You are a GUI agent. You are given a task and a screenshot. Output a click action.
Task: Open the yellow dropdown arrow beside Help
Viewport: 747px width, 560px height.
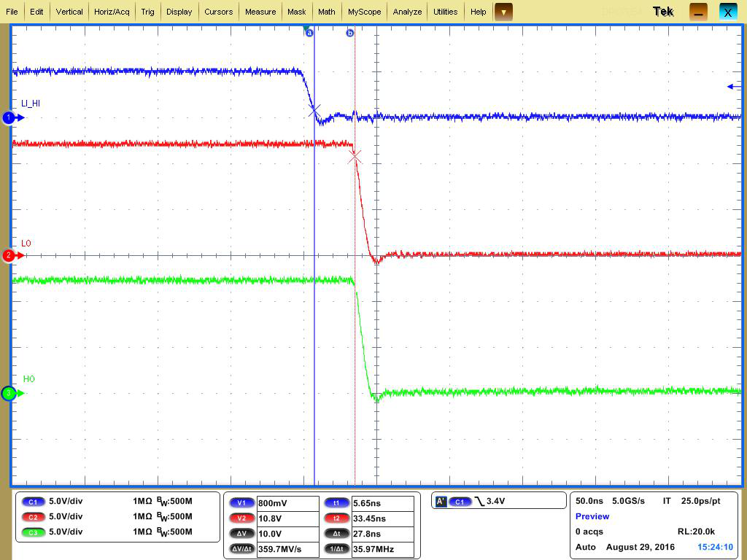(503, 11)
